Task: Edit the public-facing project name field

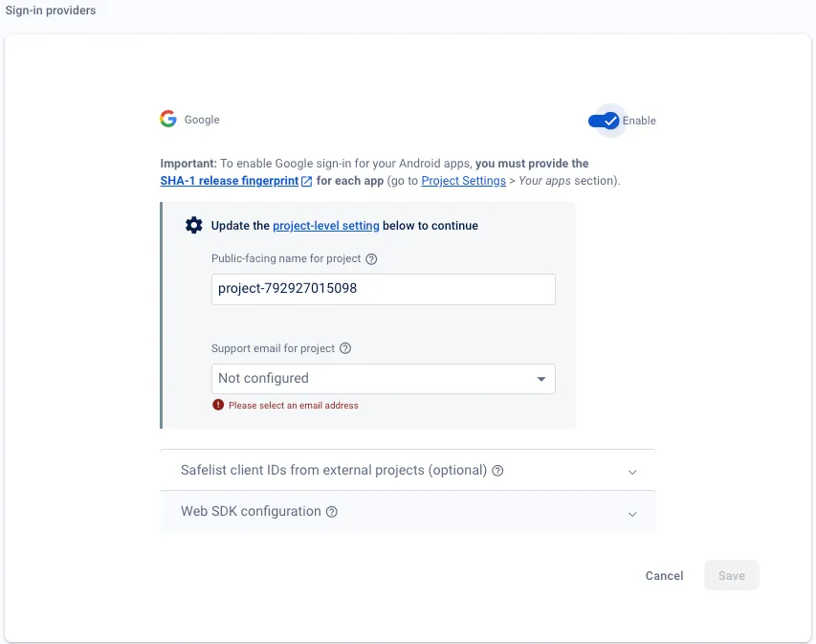Action: coord(383,289)
